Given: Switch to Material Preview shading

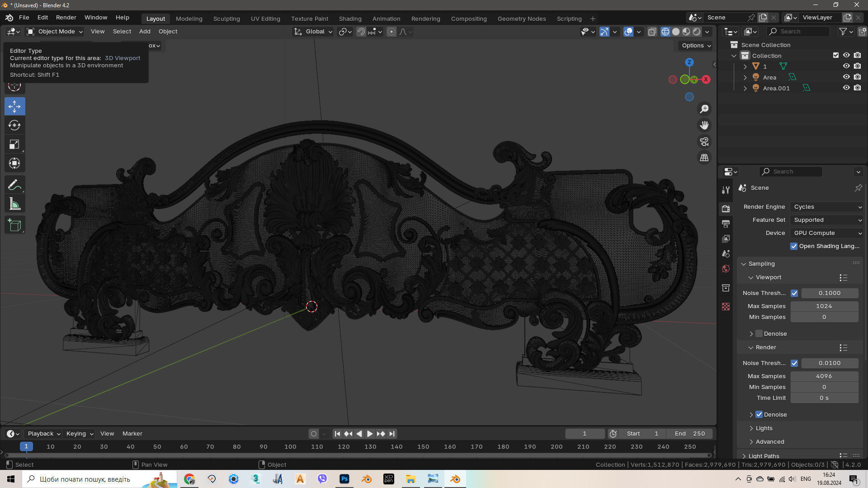Looking at the screenshot, I should click(x=686, y=32).
